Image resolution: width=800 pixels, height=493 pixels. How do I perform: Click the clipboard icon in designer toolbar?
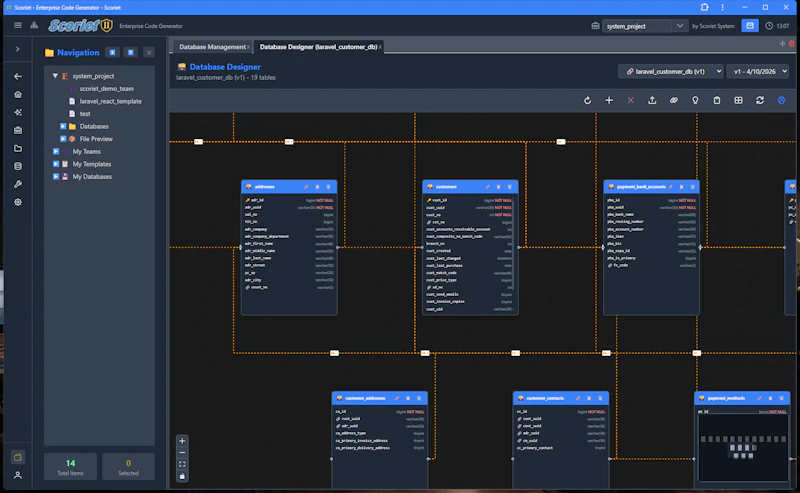pyautogui.click(x=717, y=101)
